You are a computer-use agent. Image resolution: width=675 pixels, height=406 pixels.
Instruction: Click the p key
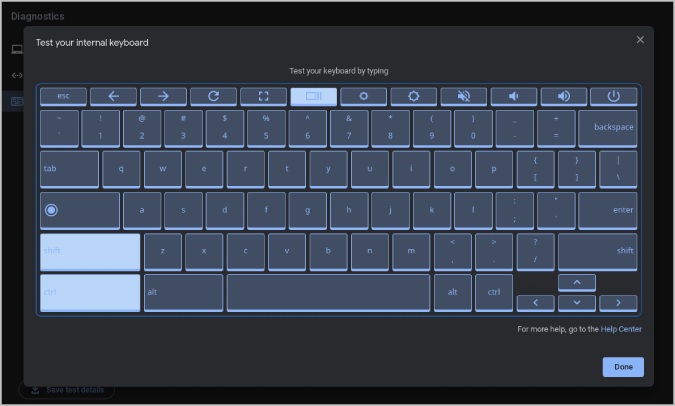tap(494, 169)
